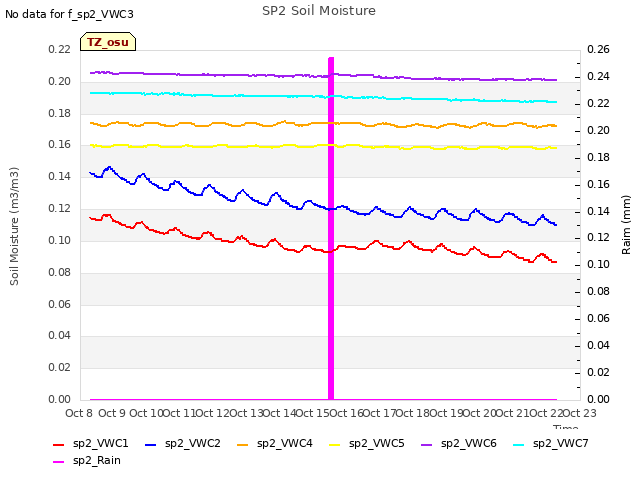Click the TZ_osu label box
The width and height of the screenshot is (640, 480).
coord(108,42)
